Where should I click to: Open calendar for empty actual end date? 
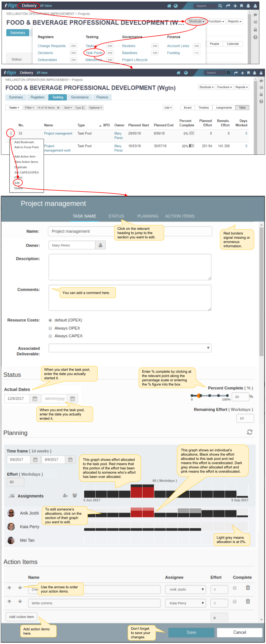pyautogui.click(x=72, y=398)
